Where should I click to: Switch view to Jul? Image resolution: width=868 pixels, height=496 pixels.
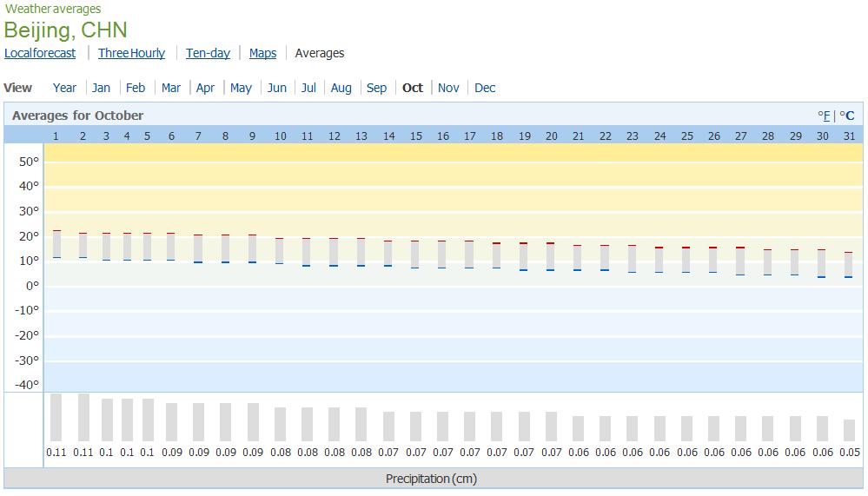click(x=309, y=88)
